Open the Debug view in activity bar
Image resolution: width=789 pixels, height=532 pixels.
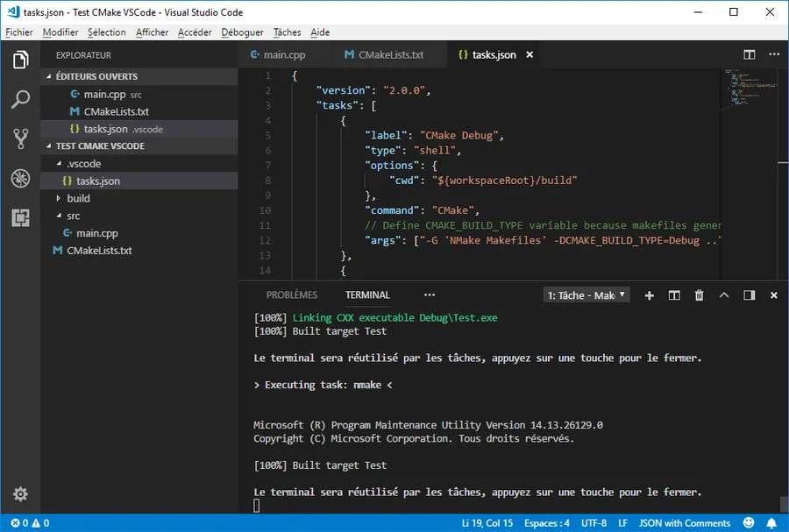(x=21, y=178)
